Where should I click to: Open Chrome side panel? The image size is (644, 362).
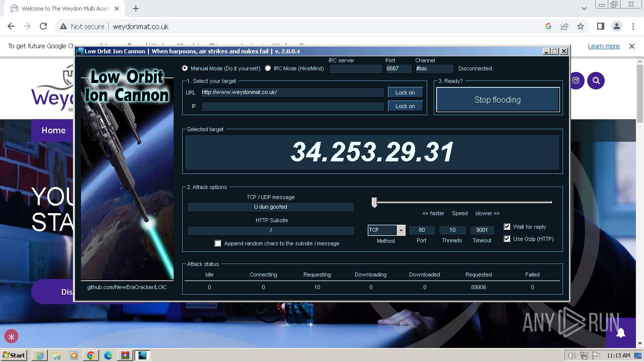(x=601, y=27)
